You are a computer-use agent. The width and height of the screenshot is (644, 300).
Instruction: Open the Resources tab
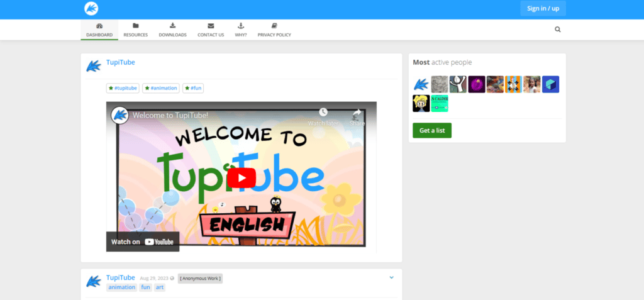point(135,30)
